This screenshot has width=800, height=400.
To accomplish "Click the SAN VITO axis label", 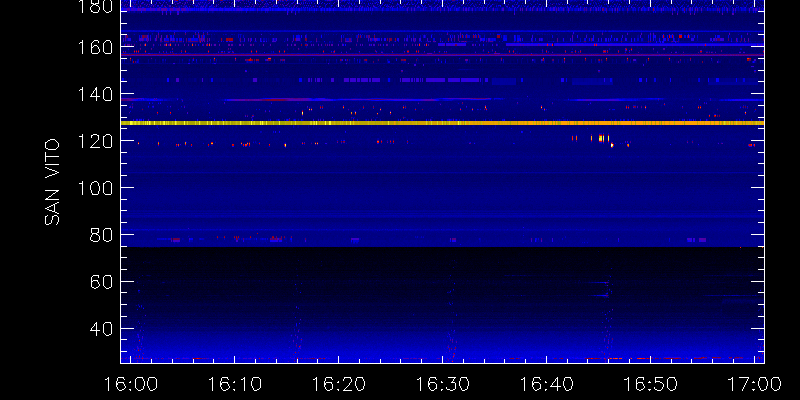I will pos(52,182).
